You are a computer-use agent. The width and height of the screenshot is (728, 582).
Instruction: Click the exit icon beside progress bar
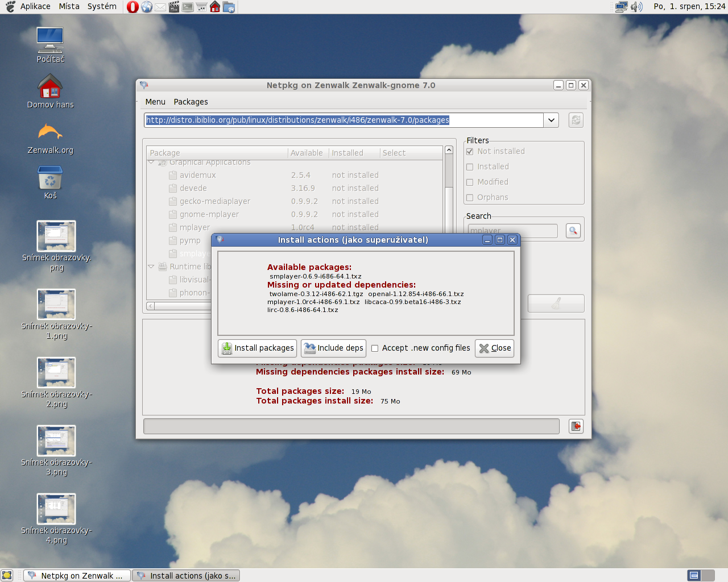pos(576,426)
